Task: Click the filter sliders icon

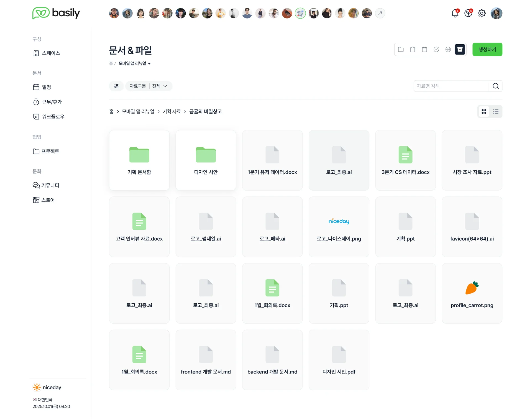Action: 116,86
